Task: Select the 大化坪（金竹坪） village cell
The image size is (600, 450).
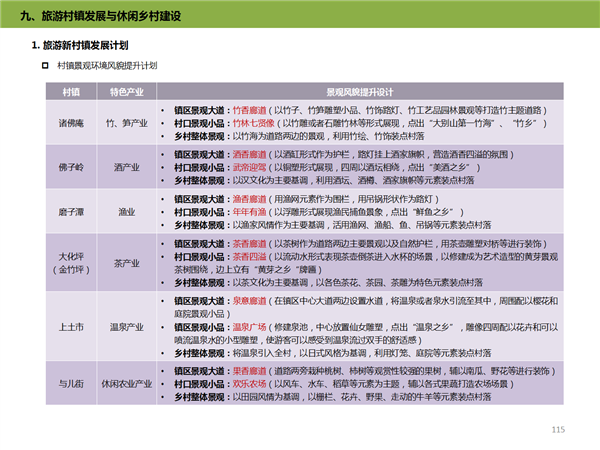Action: point(71,262)
